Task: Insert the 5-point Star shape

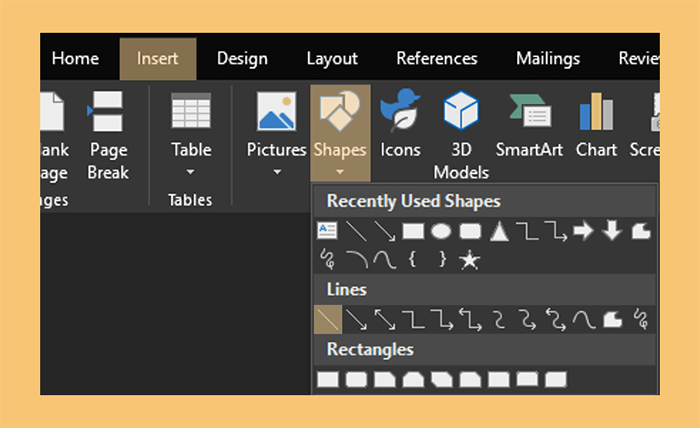Action: click(x=470, y=259)
